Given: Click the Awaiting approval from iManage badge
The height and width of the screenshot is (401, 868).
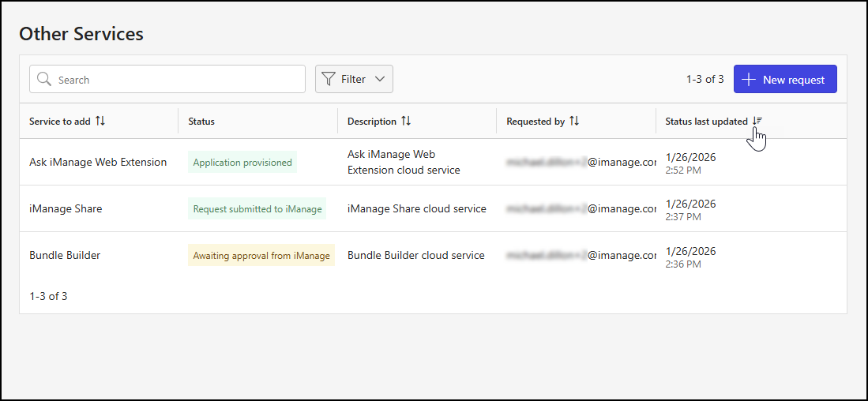Looking at the screenshot, I should click(261, 255).
